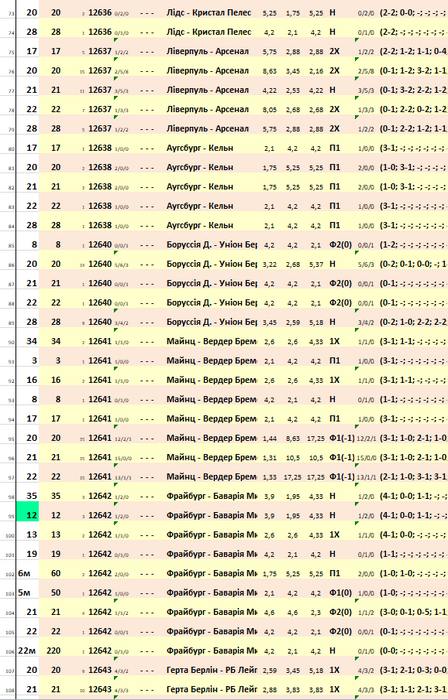Select Ф2(0) prediction in row 104
This screenshot has width=448, height=700.
340,612
